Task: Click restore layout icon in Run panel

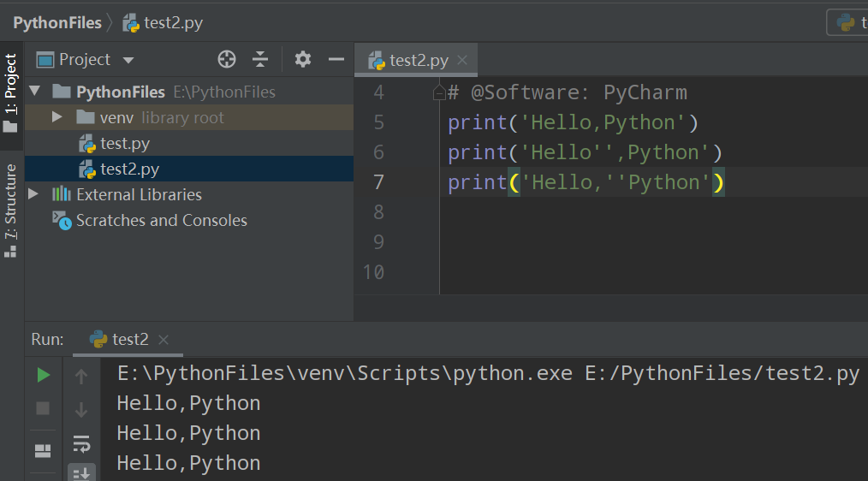Action: 43,451
